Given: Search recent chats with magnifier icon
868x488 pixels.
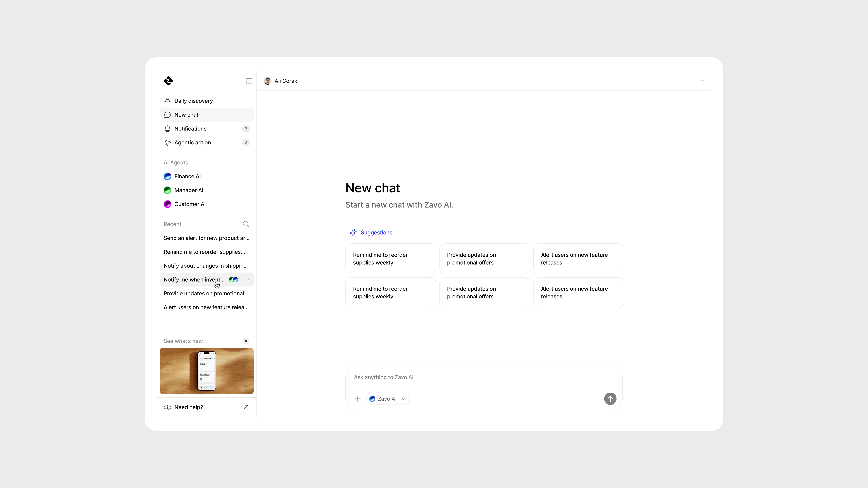Looking at the screenshot, I should coord(246,224).
